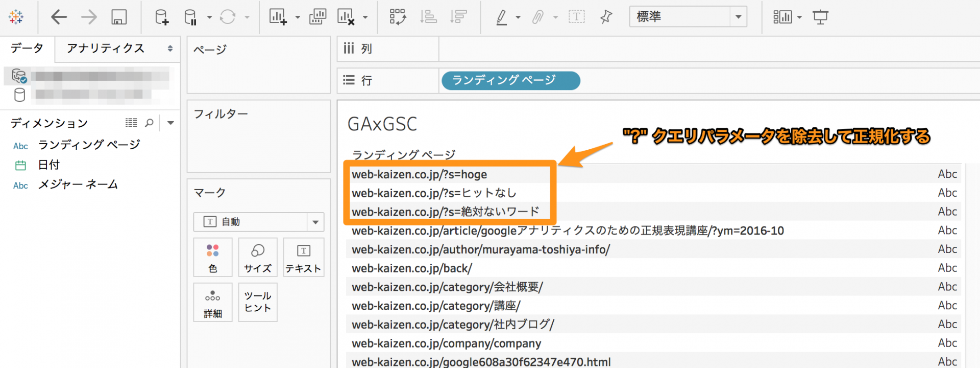980x368 pixels.
Task: Pause auto updates for data source
Action: [190, 17]
